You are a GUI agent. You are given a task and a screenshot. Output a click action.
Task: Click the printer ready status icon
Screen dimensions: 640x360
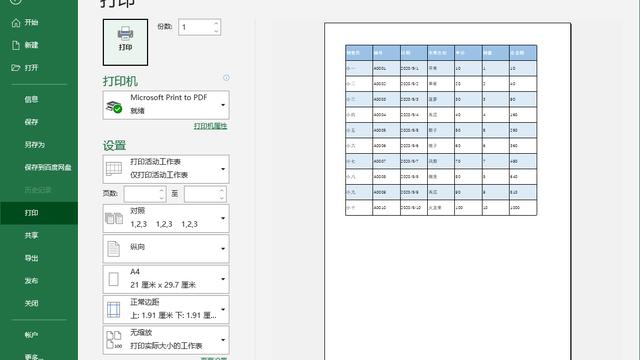click(x=114, y=107)
